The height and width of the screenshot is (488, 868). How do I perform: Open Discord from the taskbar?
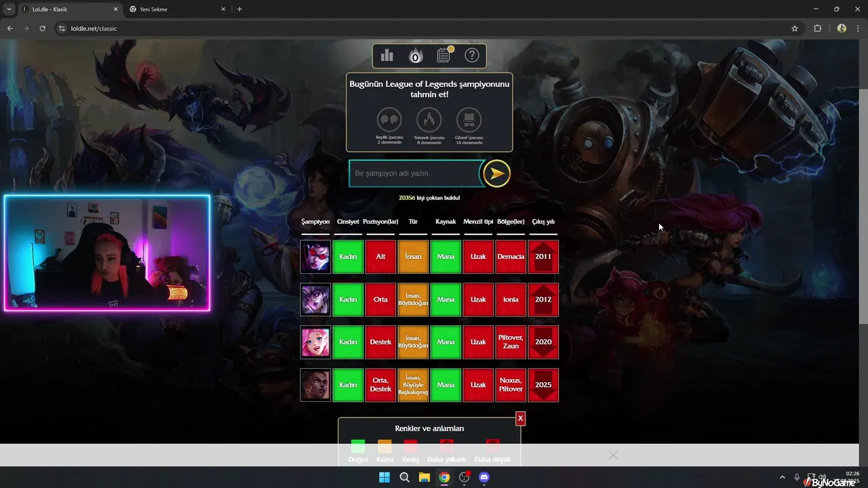(x=484, y=477)
